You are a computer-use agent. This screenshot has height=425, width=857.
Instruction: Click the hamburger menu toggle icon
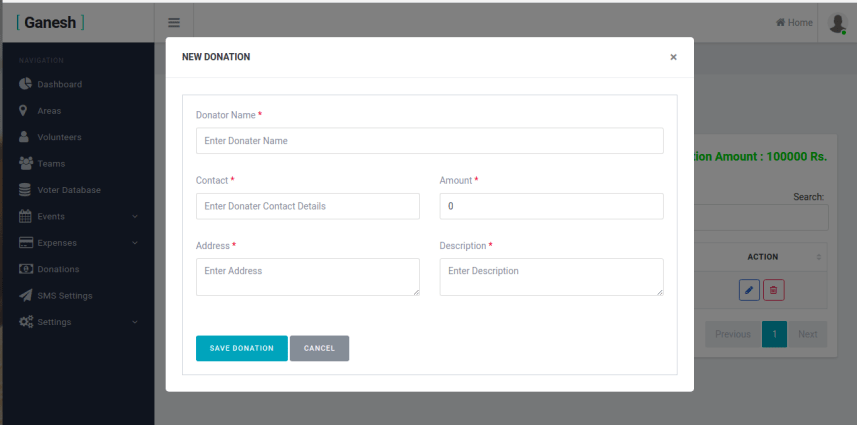click(x=174, y=23)
